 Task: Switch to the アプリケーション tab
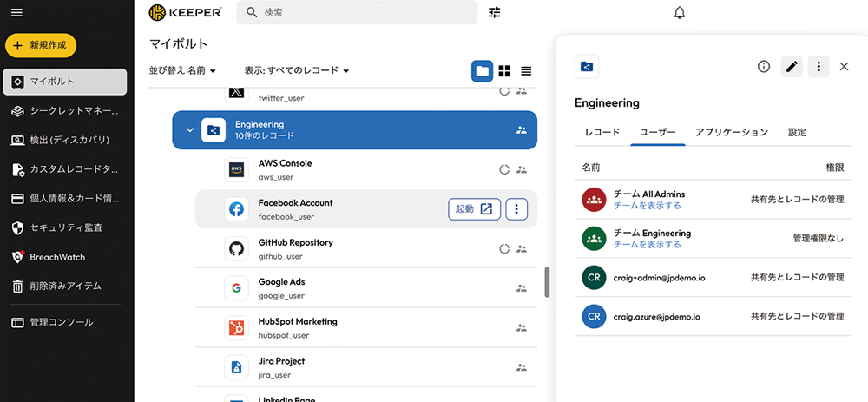(x=731, y=132)
